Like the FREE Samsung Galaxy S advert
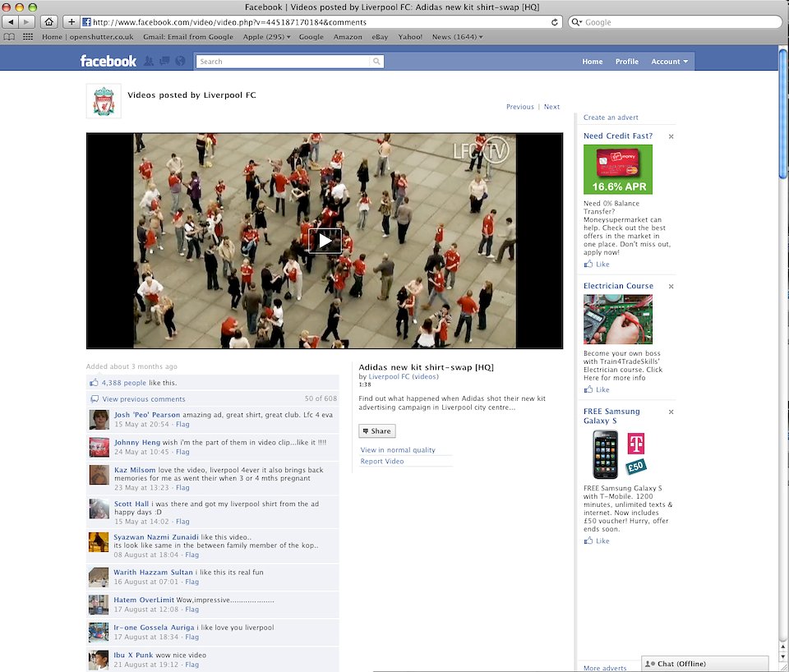Screen dimensions: 789x672 (x=602, y=541)
